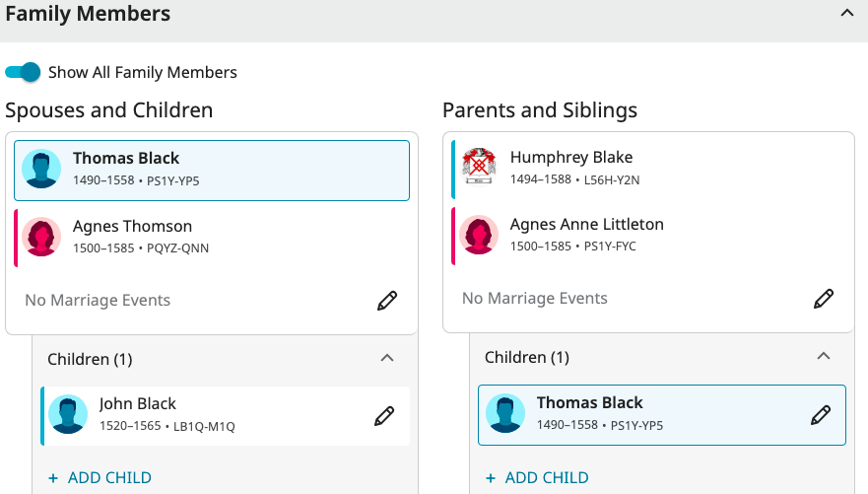Click the pencil icon next to John Black
The height and width of the screenshot is (494, 868).
click(x=384, y=416)
